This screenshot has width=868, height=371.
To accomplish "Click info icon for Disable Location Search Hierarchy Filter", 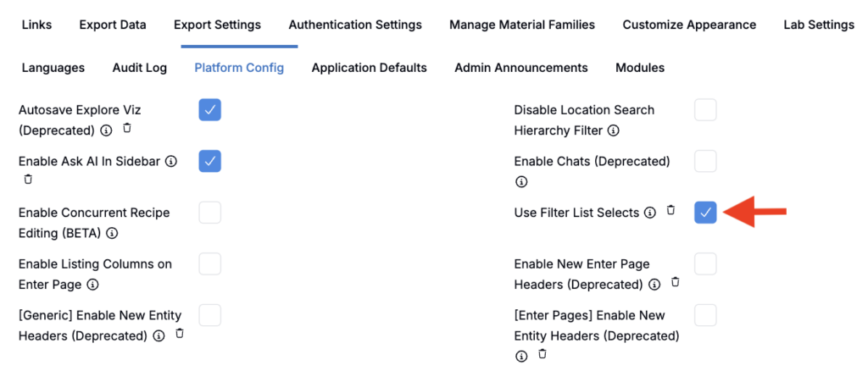I will tap(614, 131).
